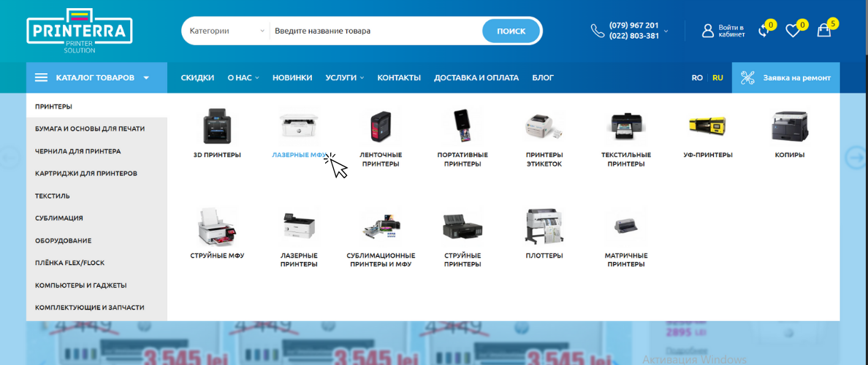Open the wishlist heart icon

(793, 31)
